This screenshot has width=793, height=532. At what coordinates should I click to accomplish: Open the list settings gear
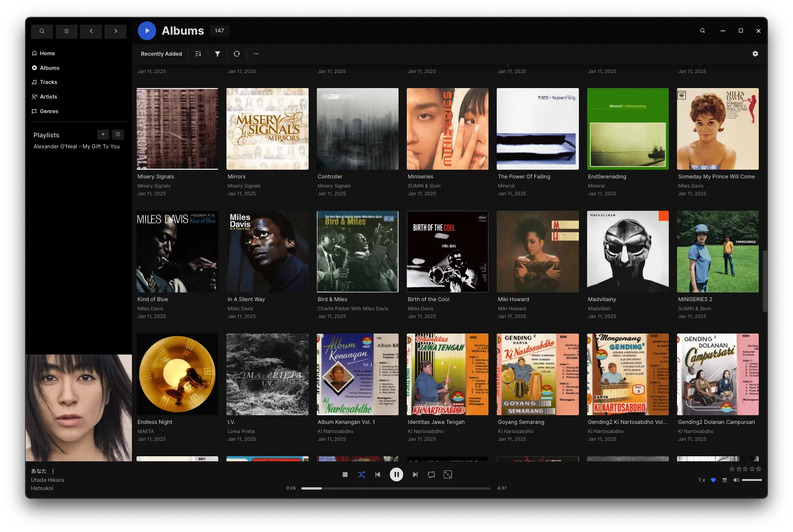click(x=755, y=54)
